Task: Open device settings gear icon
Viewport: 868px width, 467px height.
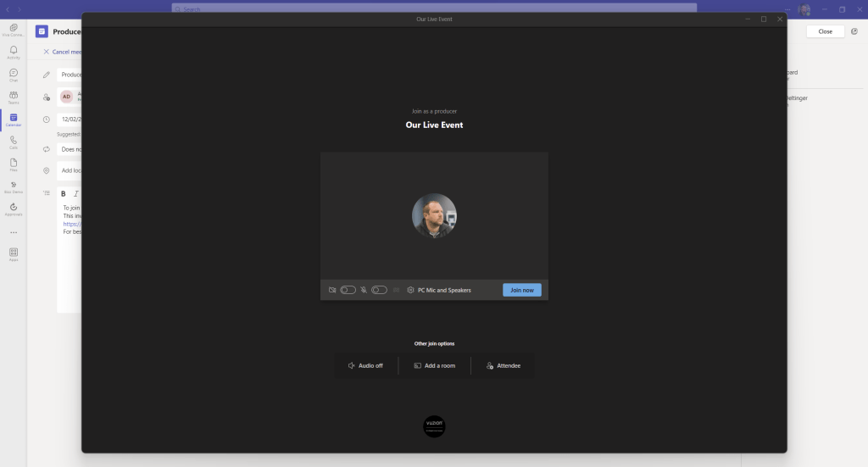Action: tap(410, 290)
